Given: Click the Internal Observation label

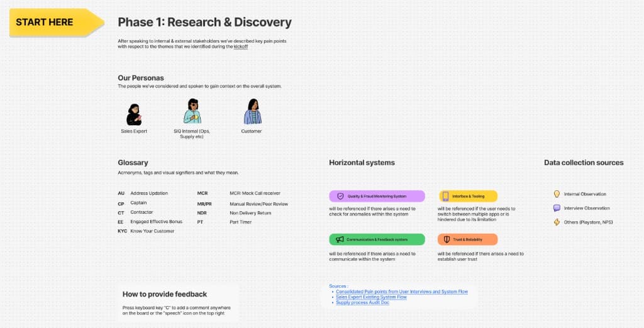Looking at the screenshot, I should click(x=585, y=194).
